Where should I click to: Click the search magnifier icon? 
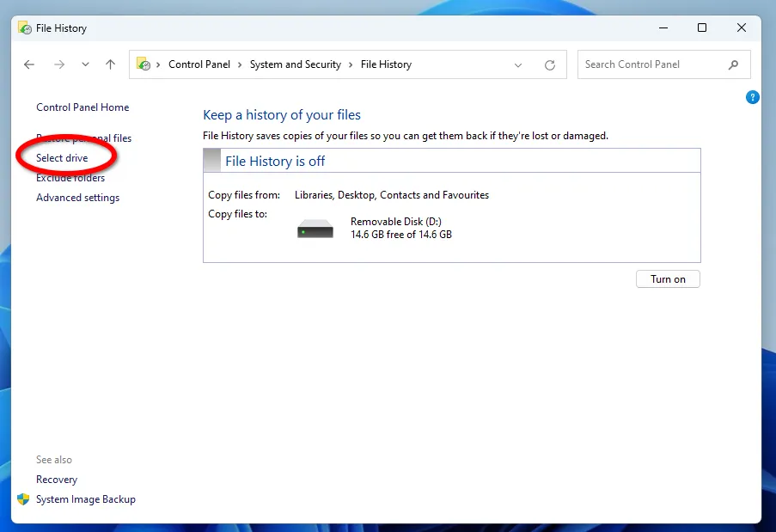click(x=733, y=64)
